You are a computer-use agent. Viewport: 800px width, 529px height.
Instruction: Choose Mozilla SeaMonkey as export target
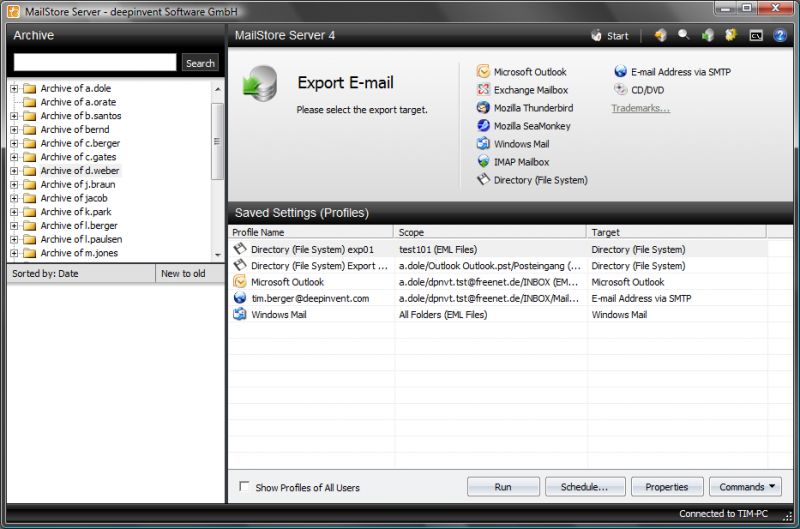(523, 125)
